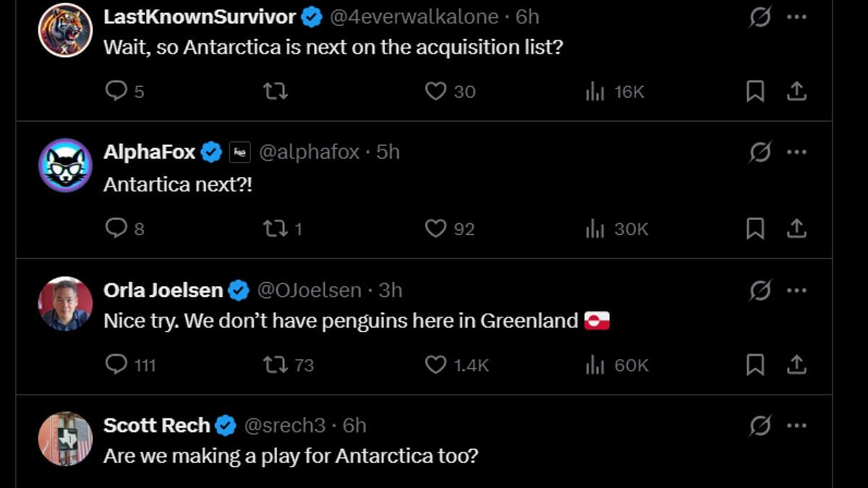Open Orla Joelsen's profile name link
Screen dimensions: 868x488
[163, 291]
